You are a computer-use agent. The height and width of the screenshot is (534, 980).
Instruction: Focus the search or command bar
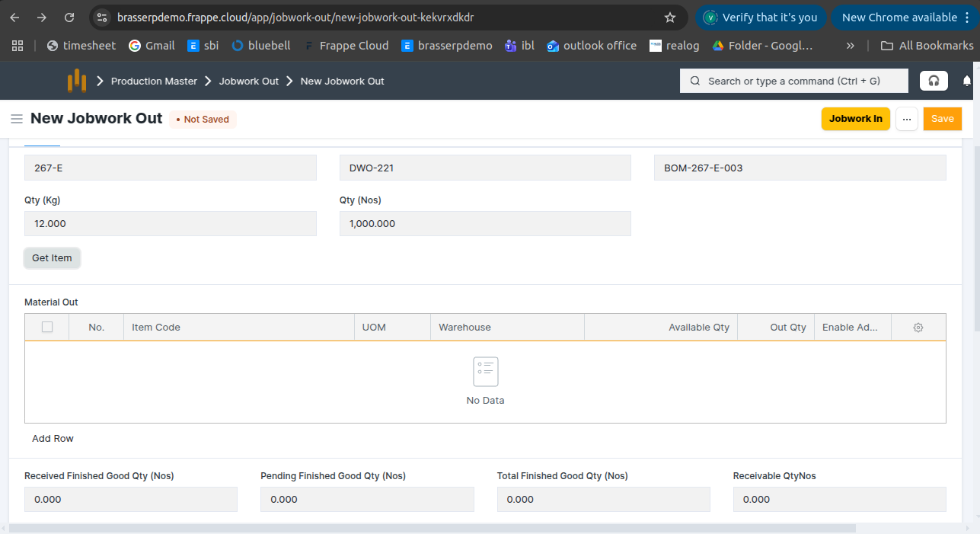point(793,81)
